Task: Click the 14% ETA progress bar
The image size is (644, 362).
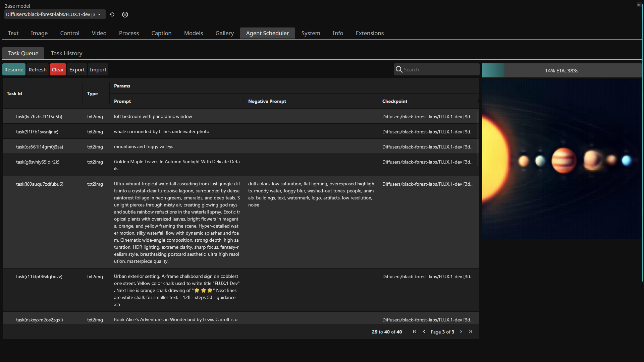Action: (x=561, y=71)
